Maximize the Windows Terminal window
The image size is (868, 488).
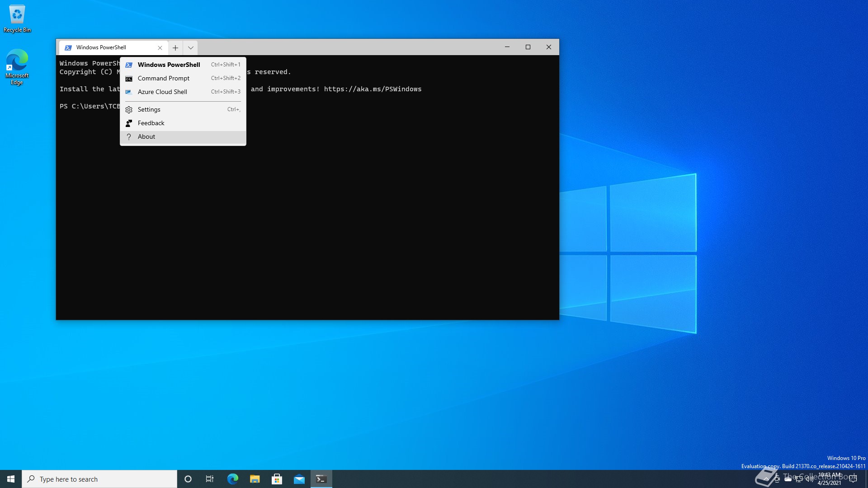pyautogui.click(x=528, y=47)
